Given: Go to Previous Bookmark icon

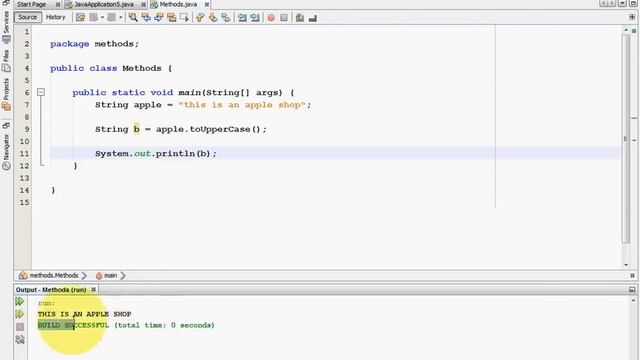Looking at the screenshot, I should tap(200, 18).
